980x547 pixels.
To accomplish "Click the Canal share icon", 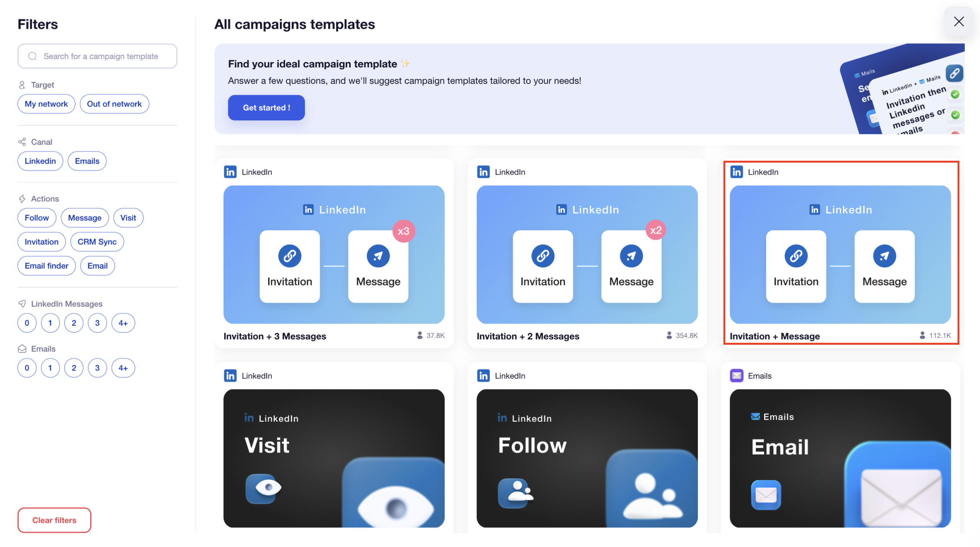I will [x=22, y=141].
